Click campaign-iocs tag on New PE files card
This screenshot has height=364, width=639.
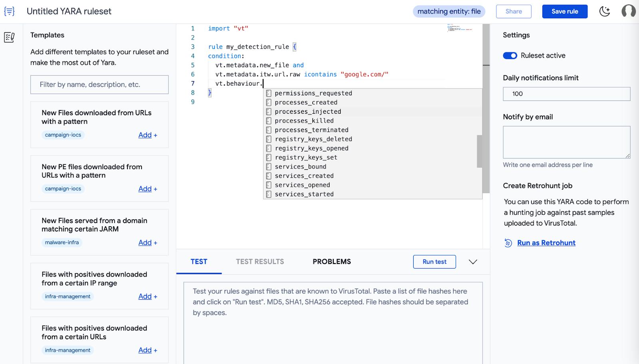point(63,189)
